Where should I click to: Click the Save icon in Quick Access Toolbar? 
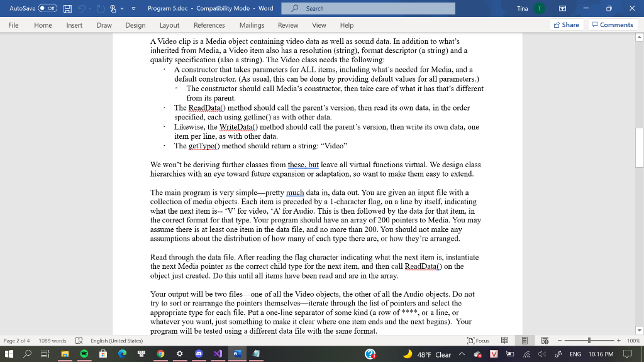tap(67, 9)
